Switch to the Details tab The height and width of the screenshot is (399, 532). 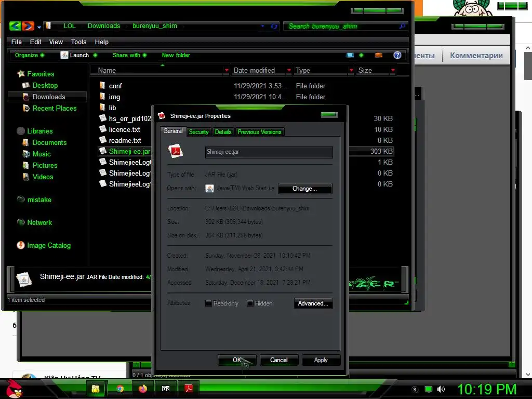tap(223, 132)
